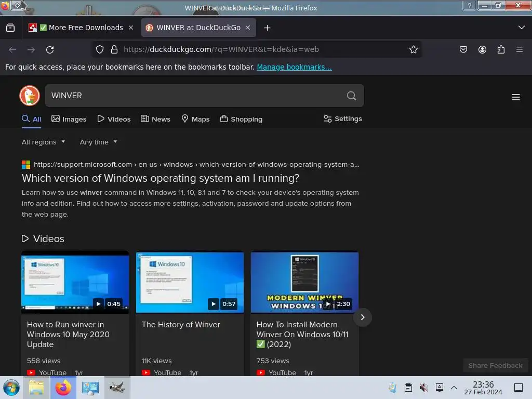Open the clipboard tray icon
532x399 pixels.
(408, 388)
